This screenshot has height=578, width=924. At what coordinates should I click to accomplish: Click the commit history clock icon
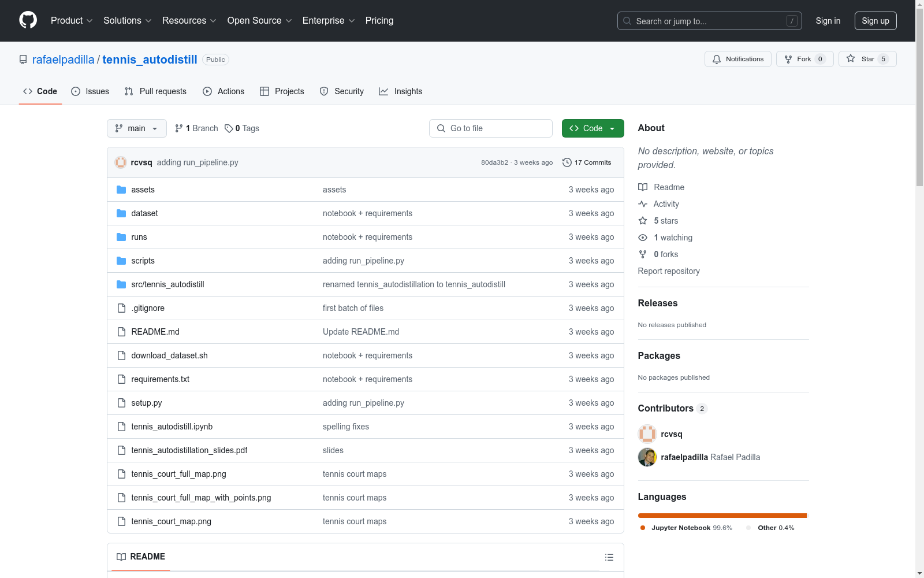pos(567,162)
